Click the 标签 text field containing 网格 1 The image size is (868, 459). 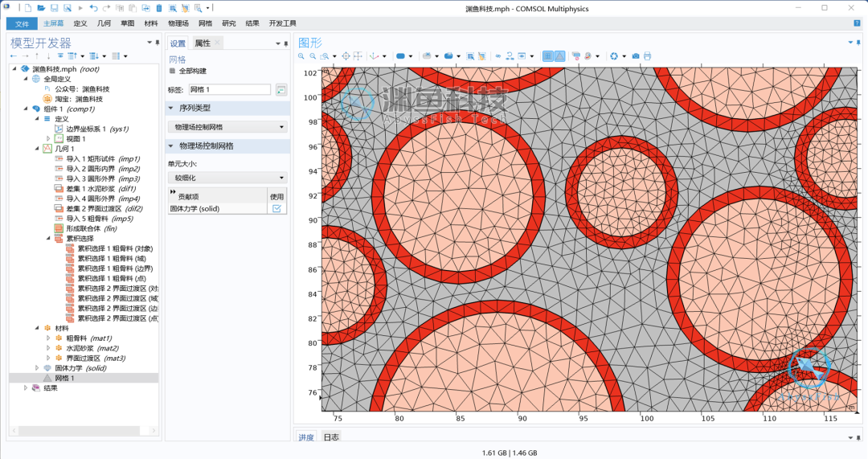[229, 89]
